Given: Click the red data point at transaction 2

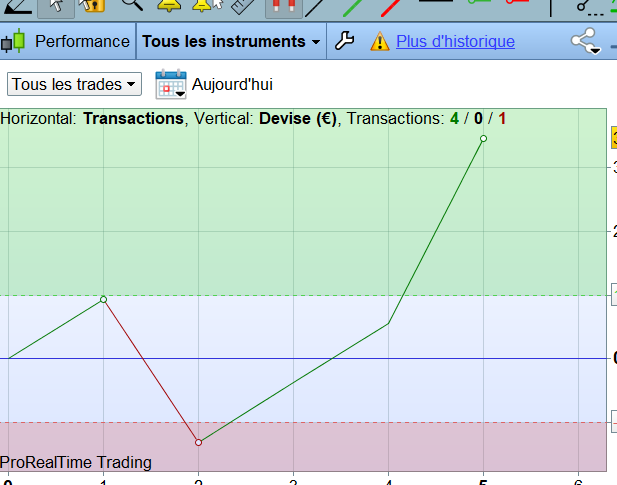Looking at the screenshot, I should point(198,443).
